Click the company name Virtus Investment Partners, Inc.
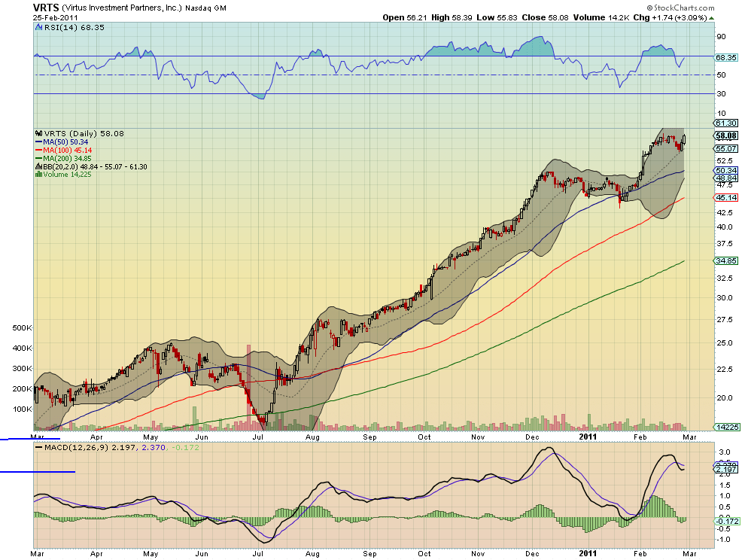Screen dimensions: 745x560 point(122,8)
